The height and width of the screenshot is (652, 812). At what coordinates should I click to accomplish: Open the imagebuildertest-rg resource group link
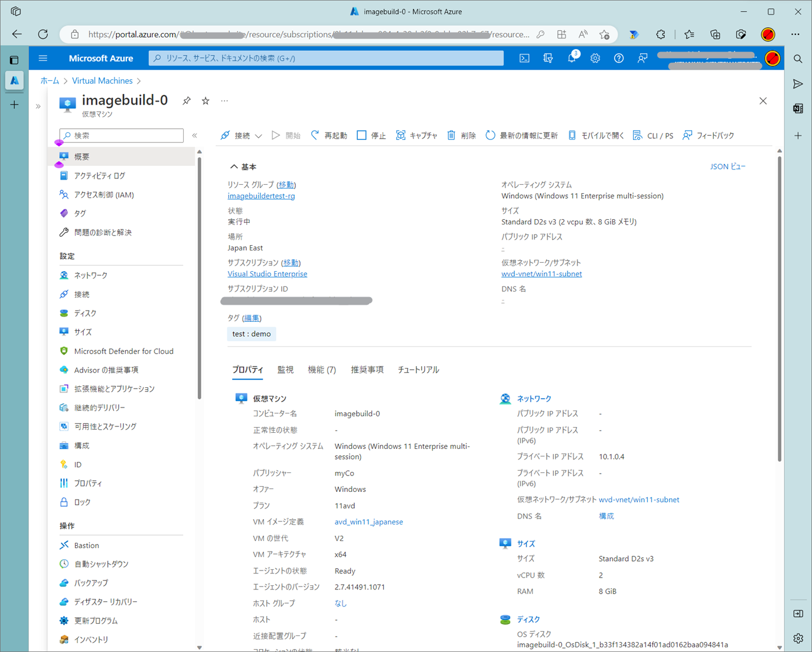(261, 196)
